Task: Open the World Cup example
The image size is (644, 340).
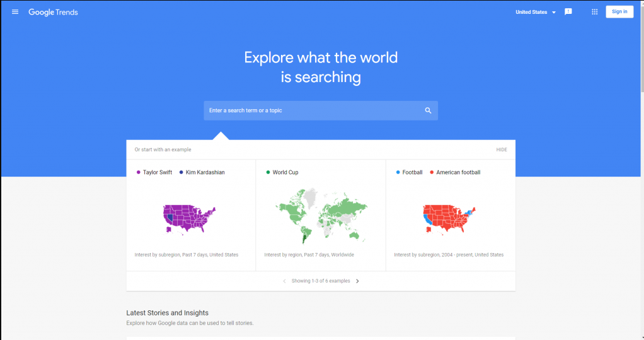Action: [x=321, y=215]
